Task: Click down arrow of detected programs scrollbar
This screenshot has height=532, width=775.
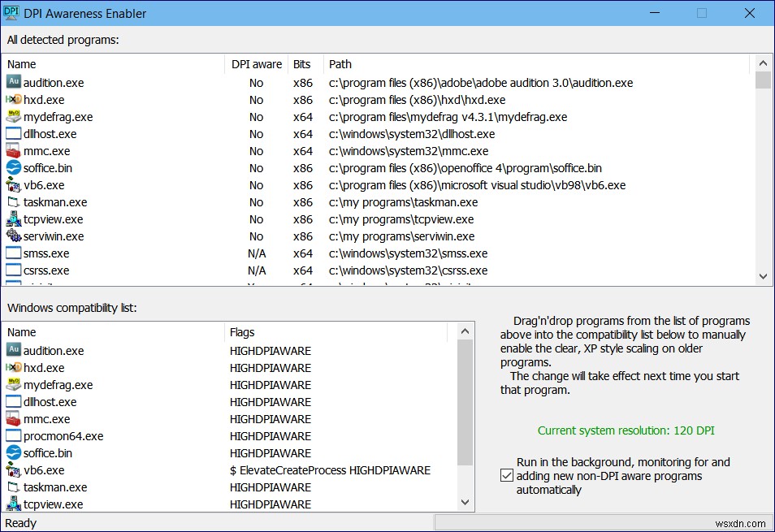Action: 763,277
